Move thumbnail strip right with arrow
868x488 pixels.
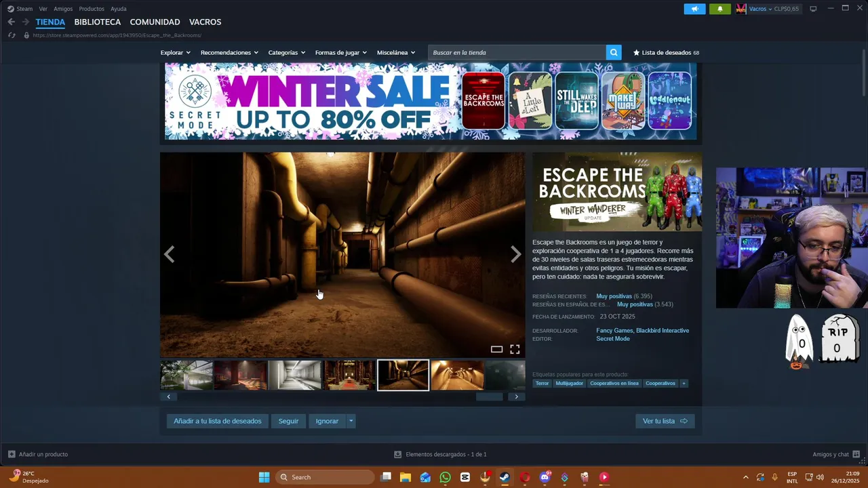(517, 396)
